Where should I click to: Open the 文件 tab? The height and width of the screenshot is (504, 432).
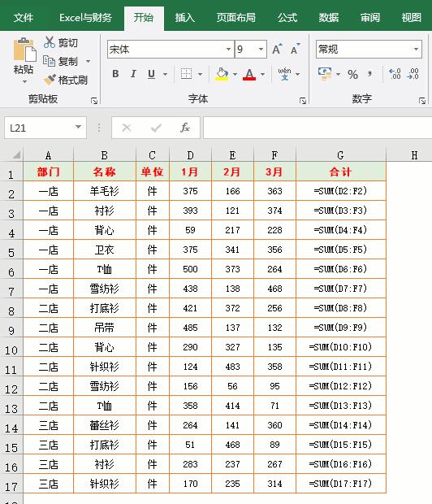24,18
